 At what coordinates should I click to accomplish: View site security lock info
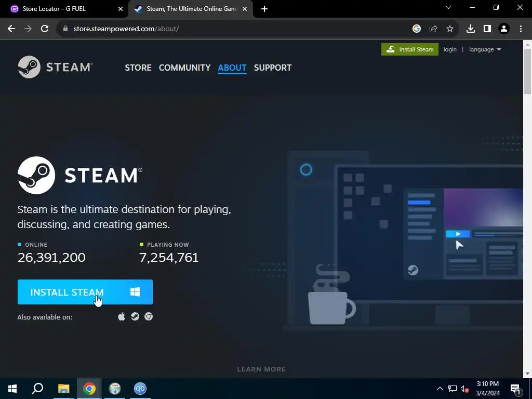click(x=65, y=29)
